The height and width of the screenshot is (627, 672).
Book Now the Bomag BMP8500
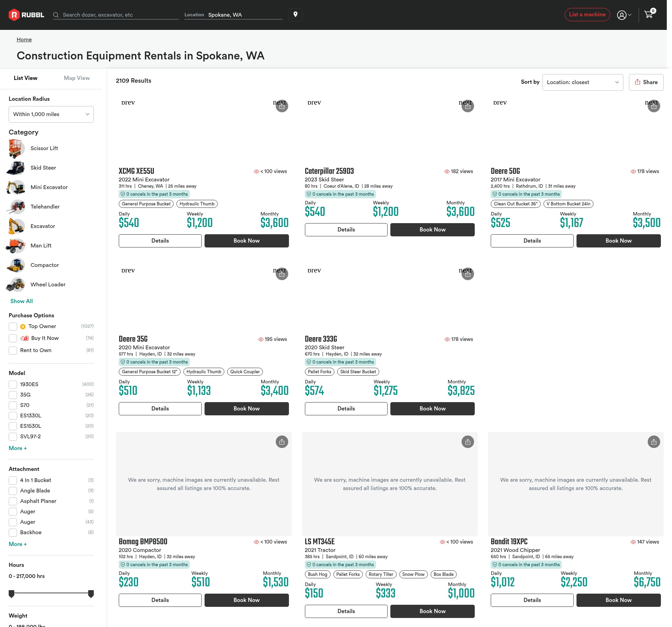(x=247, y=600)
